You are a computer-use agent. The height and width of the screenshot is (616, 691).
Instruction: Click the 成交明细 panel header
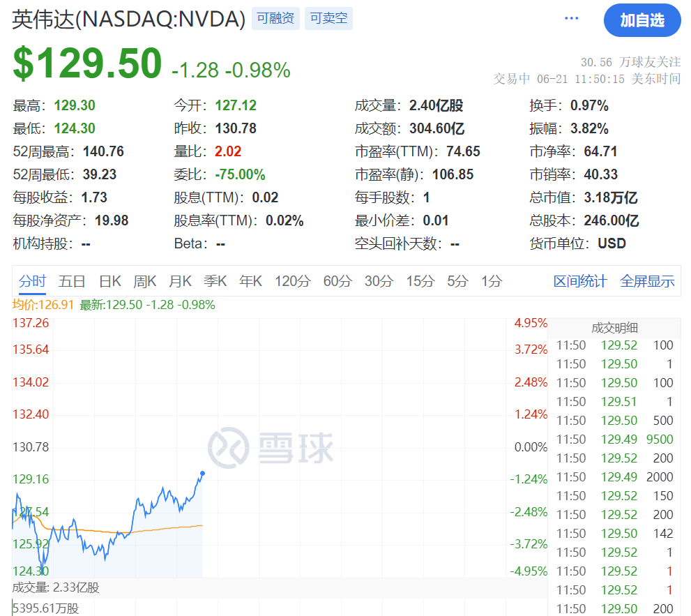614,328
